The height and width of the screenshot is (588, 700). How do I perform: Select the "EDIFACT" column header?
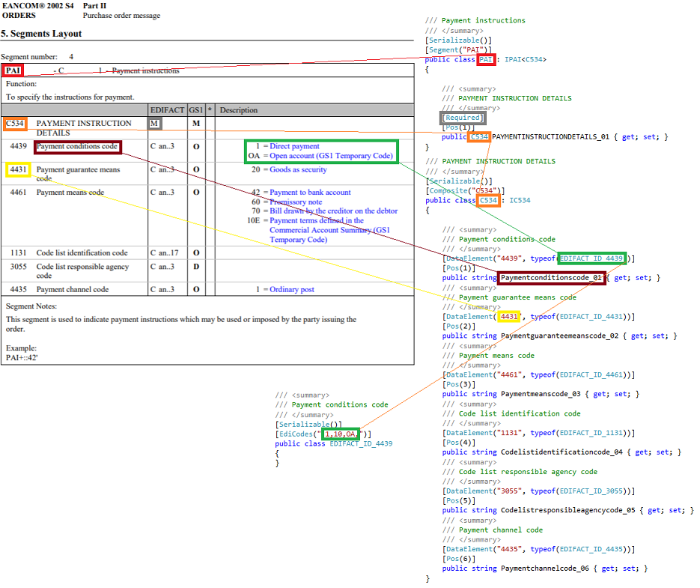point(168,110)
